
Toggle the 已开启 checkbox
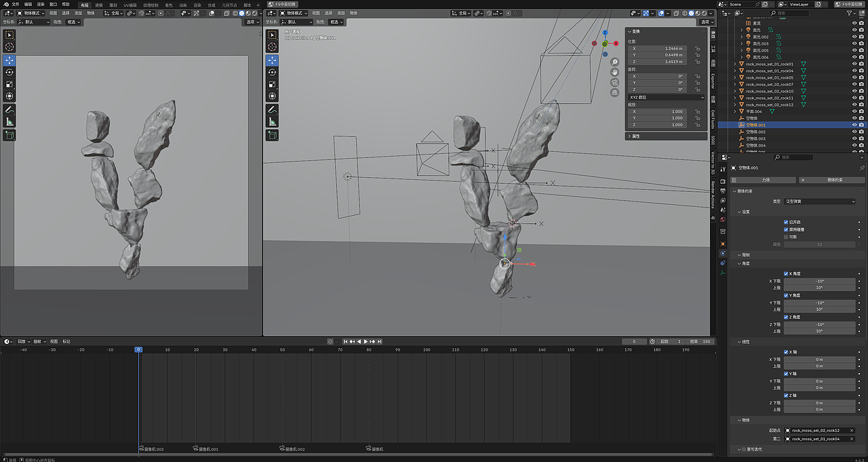786,222
